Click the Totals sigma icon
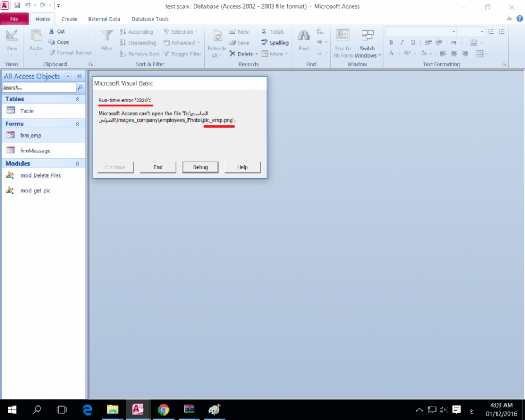This screenshot has width=525, height=420. click(264, 31)
